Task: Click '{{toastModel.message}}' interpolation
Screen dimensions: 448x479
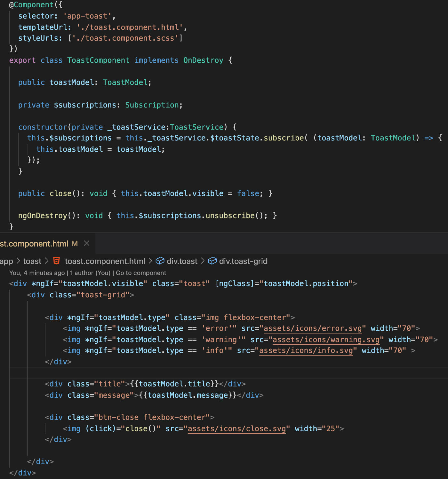Action: [188, 395]
